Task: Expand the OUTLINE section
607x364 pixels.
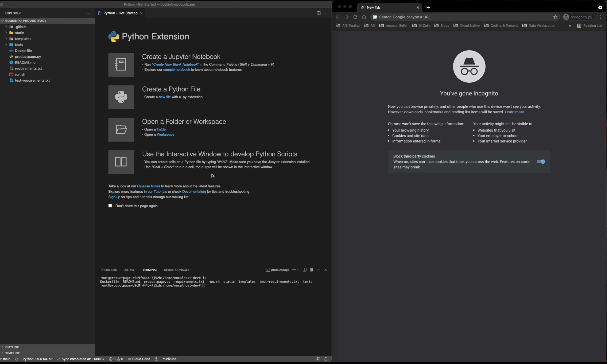Action: pos(12,347)
